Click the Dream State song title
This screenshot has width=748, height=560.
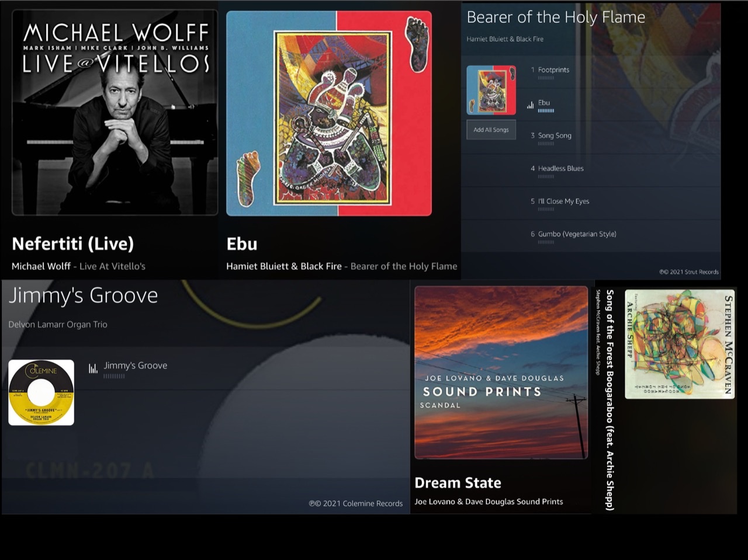[458, 483]
